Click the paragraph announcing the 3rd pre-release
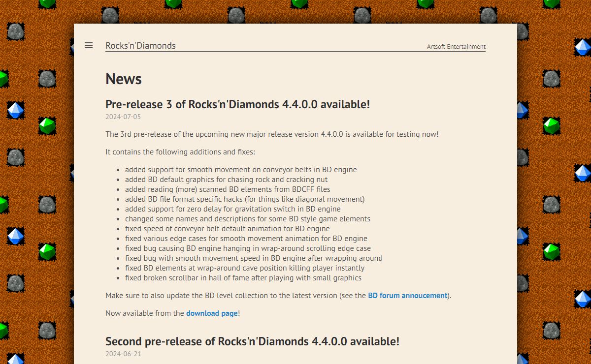 272,134
